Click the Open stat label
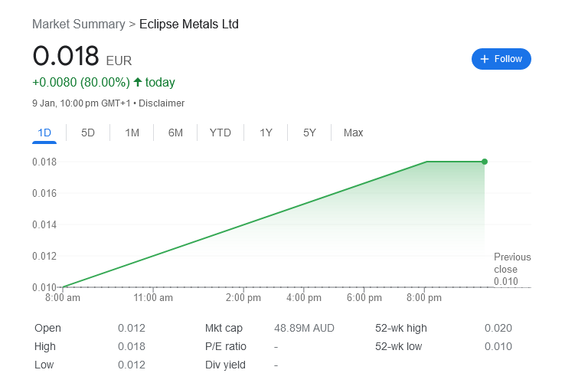Viewport: 588px width, 383px height. (47, 328)
